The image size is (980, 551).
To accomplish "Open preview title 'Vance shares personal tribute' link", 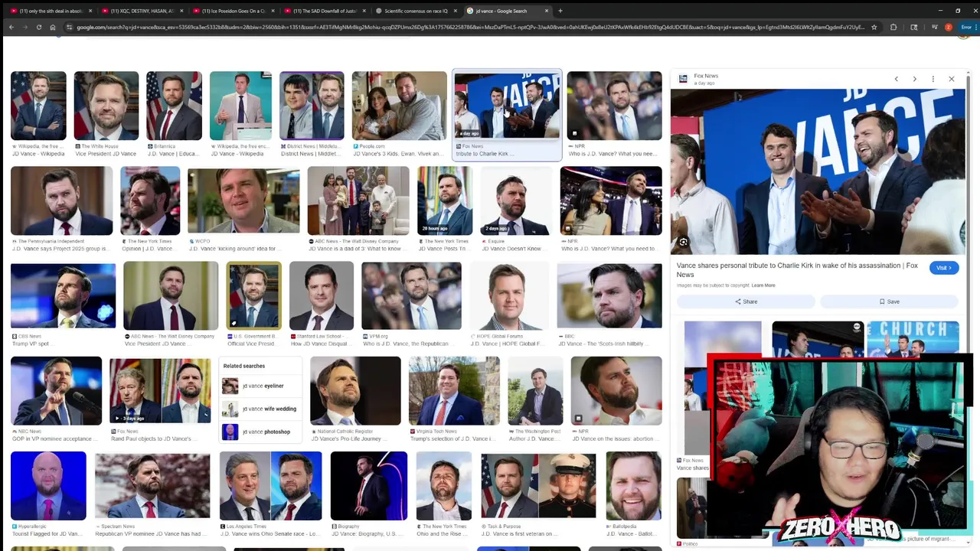I will [797, 269].
